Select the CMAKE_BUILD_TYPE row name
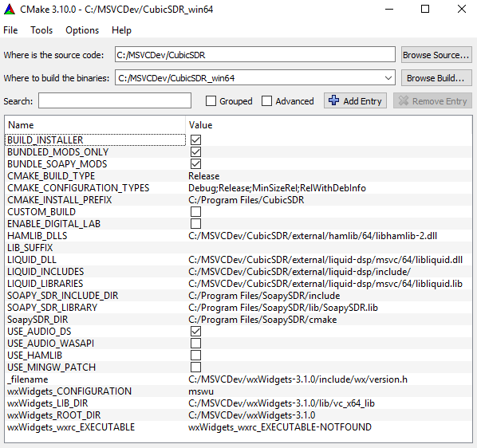The width and height of the screenshot is (477, 448). click(x=51, y=176)
